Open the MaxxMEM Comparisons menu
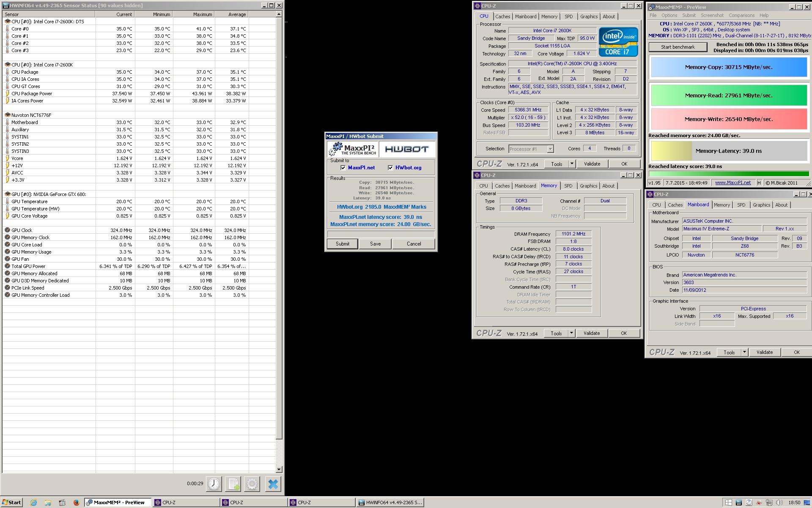 click(741, 15)
